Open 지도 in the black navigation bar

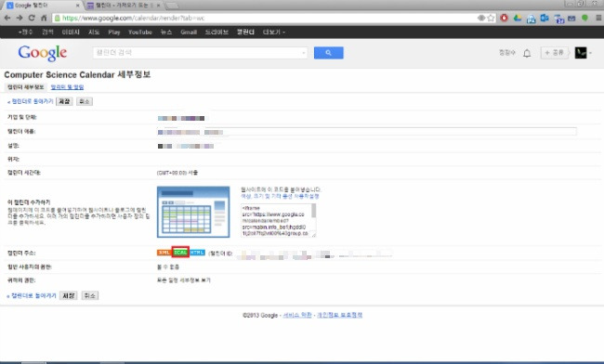[94, 32]
